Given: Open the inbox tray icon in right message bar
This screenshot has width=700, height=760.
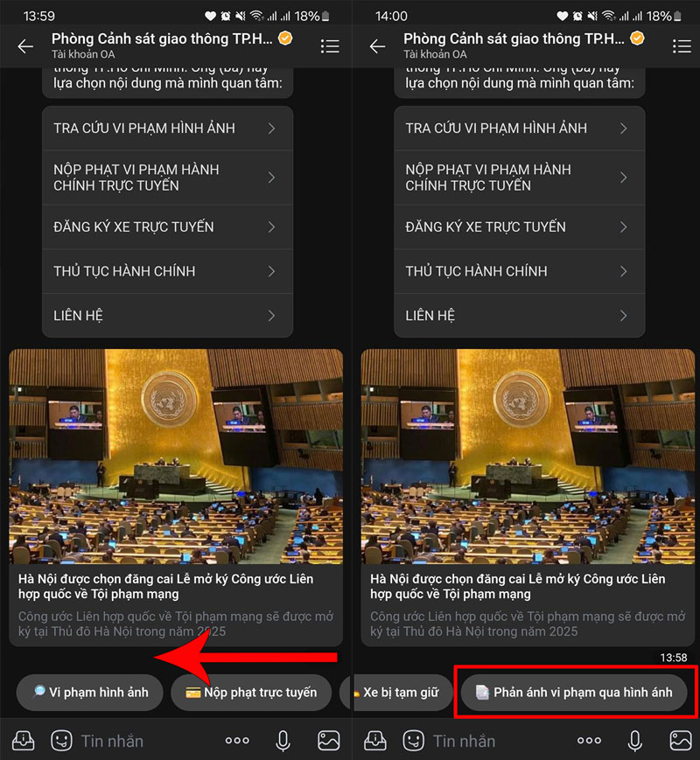Looking at the screenshot, I should click(375, 741).
